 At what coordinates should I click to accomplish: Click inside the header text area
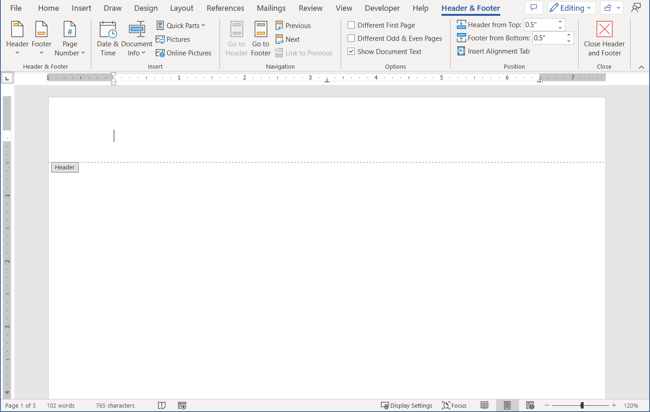click(327, 136)
